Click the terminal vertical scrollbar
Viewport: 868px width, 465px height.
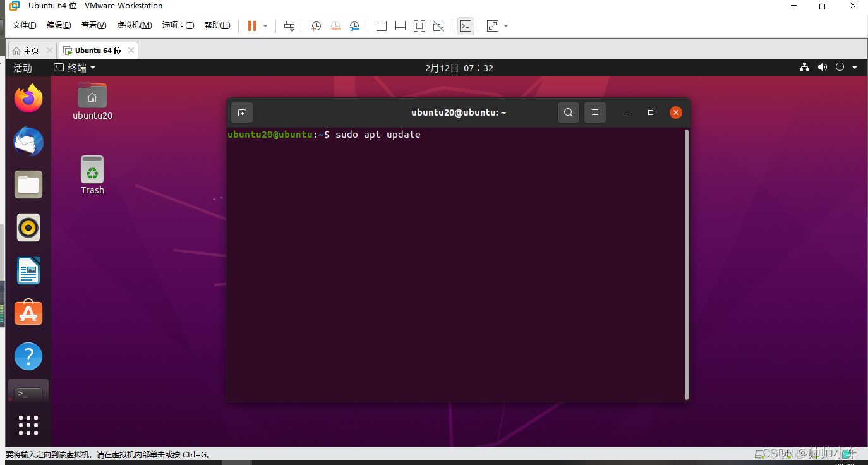point(686,265)
